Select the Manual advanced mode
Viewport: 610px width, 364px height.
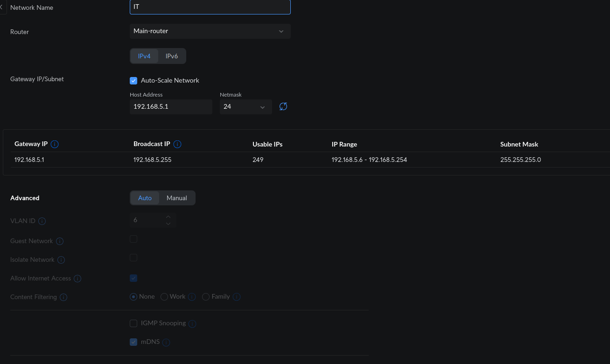coord(177,198)
